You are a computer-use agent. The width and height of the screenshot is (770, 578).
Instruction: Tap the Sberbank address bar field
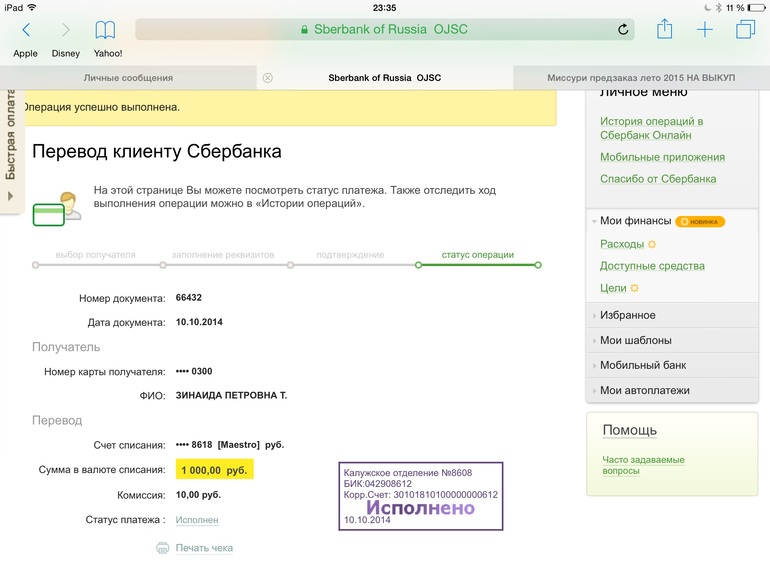(x=385, y=29)
